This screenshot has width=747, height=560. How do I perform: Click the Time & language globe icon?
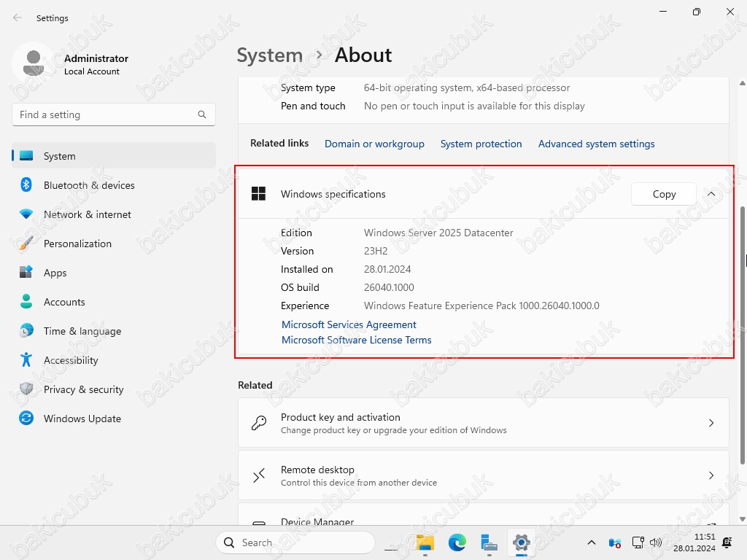pyautogui.click(x=26, y=330)
